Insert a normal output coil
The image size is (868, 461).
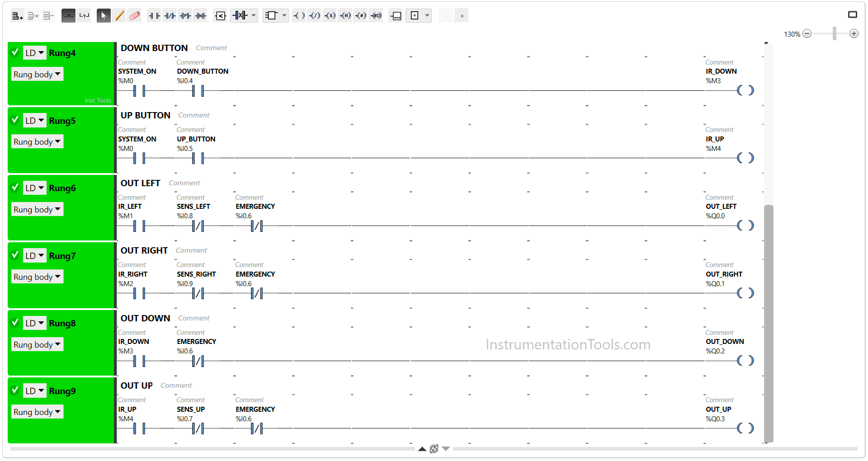[299, 16]
